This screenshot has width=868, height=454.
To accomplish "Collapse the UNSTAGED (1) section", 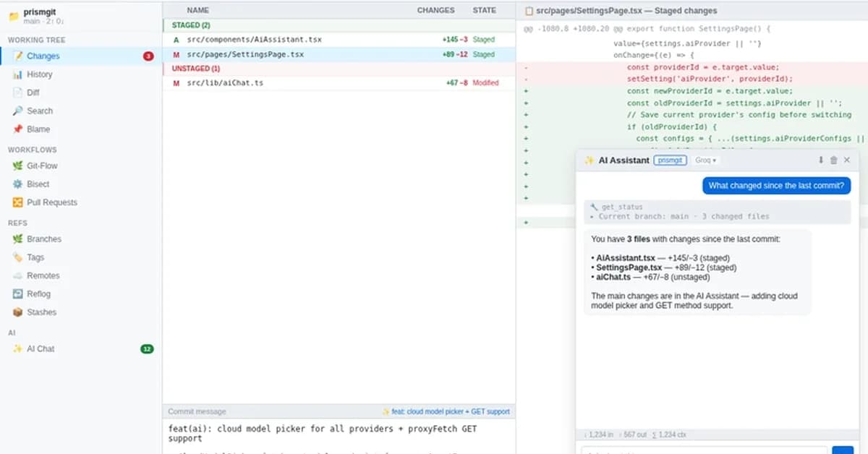I will tap(339, 69).
